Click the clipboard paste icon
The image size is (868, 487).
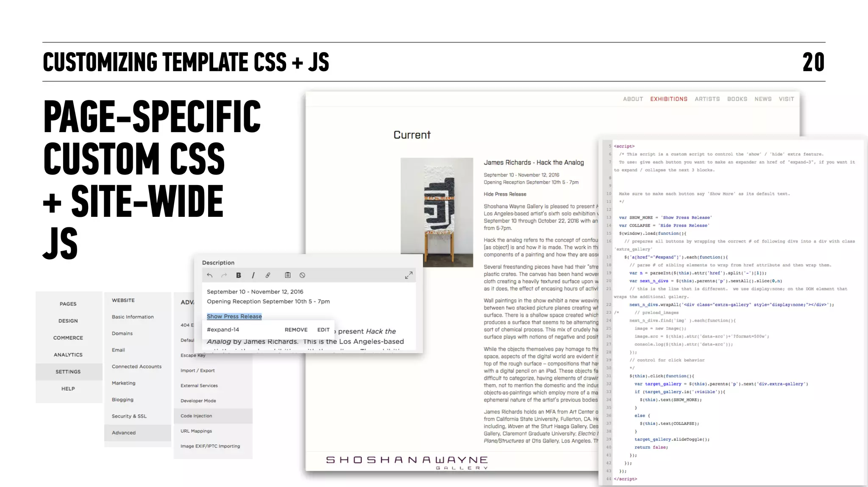click(288, 275)
